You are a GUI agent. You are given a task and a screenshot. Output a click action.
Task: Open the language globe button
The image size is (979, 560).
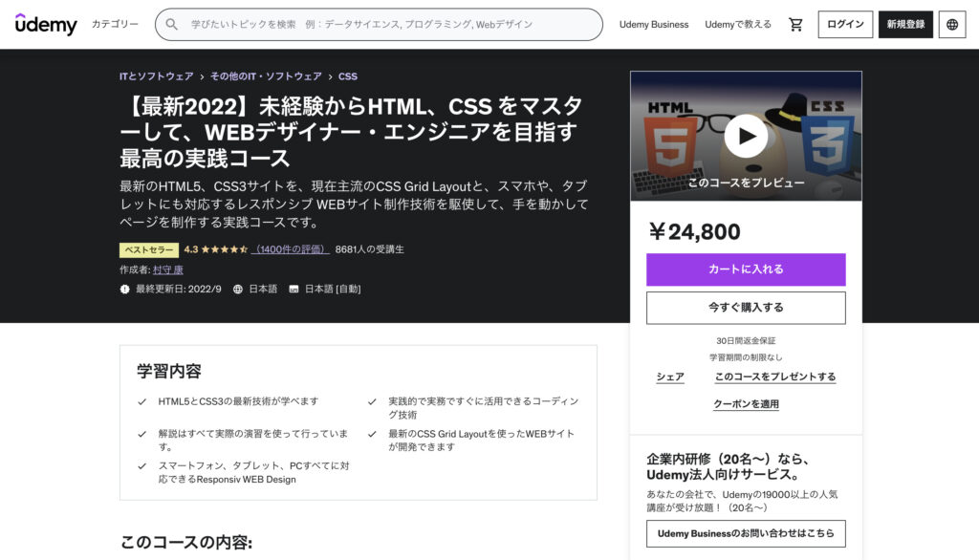pos(952,24)
